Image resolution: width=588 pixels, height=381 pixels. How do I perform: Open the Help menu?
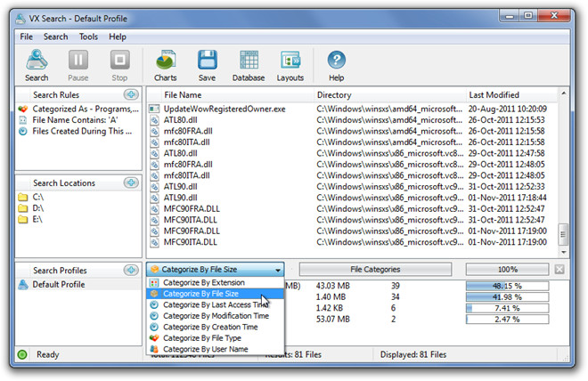(118, 36)
